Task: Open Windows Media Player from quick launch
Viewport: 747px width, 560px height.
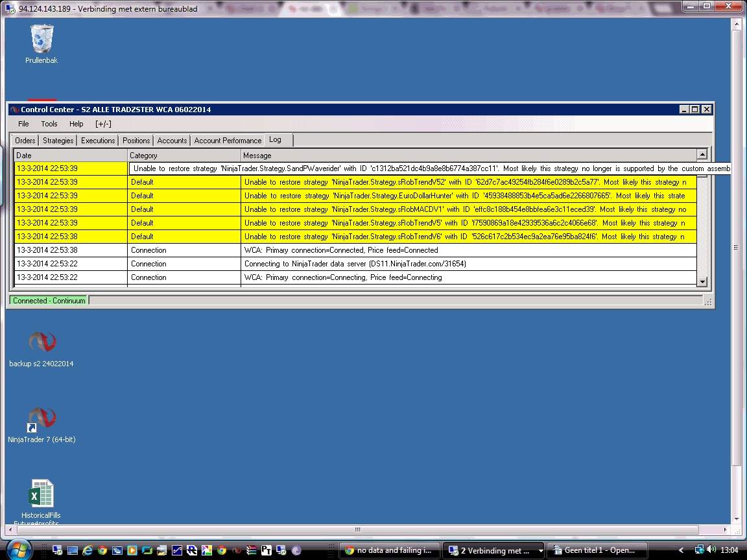Action: click(x=132, y=550)
